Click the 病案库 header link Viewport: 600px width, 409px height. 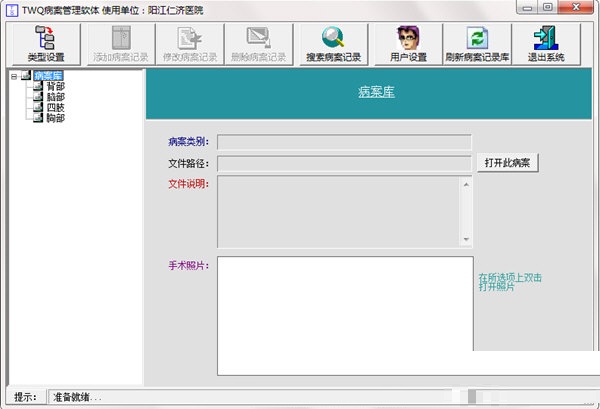(x=377, y=92)
